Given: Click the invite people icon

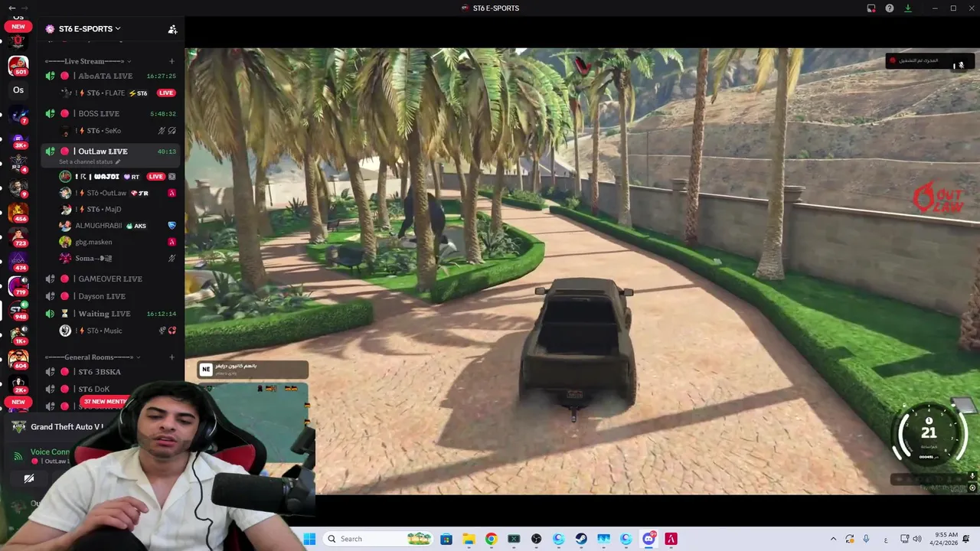Looking at the screenshot, I should 172,29.
